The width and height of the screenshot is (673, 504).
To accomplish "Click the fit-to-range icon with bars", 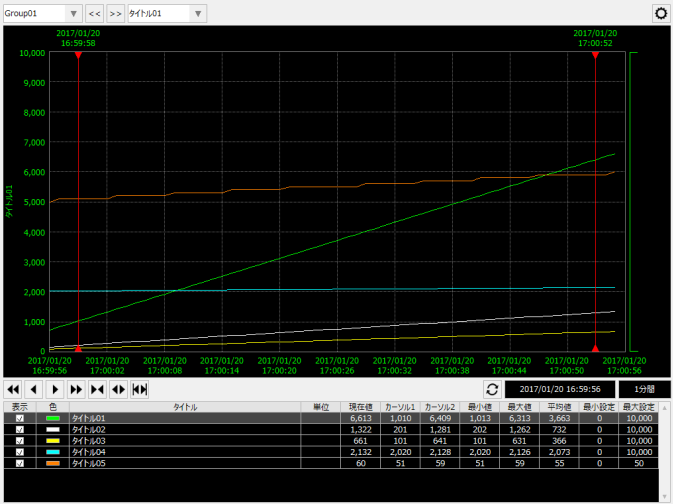I will [140, 389].
